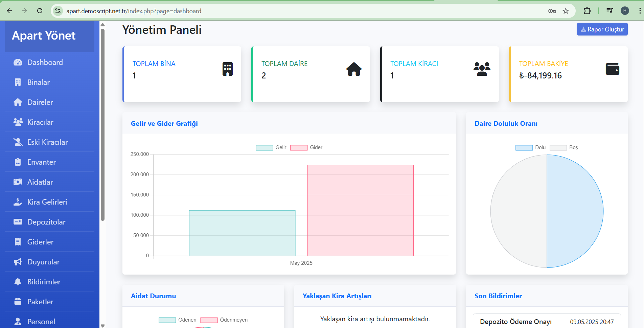Toggle the Dolu legend in pie chart
Screen dimensions: 644x328
click(x=530, y=148)
